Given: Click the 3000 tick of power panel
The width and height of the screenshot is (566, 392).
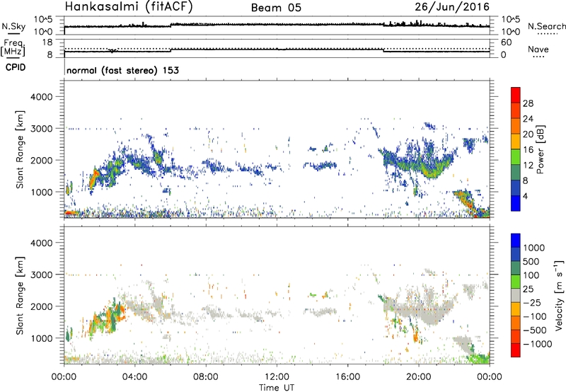Looking at the screenshot, I should 41,129.
